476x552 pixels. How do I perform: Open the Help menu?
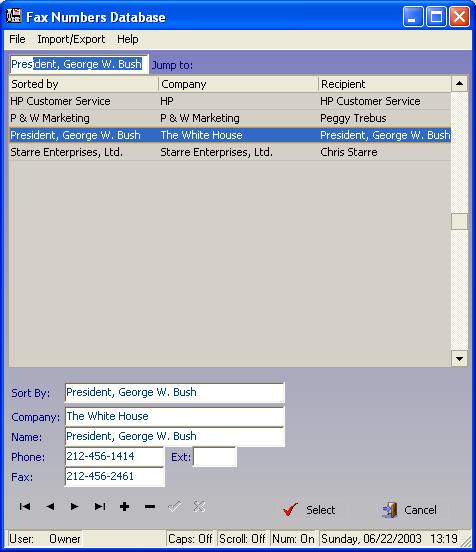coord(127,39)
